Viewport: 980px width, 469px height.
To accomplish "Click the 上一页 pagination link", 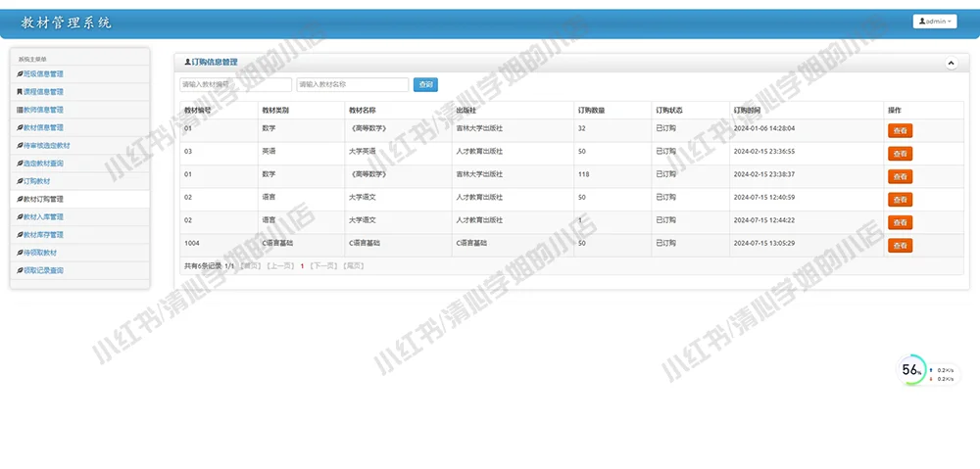I will (x=280, y=266).
